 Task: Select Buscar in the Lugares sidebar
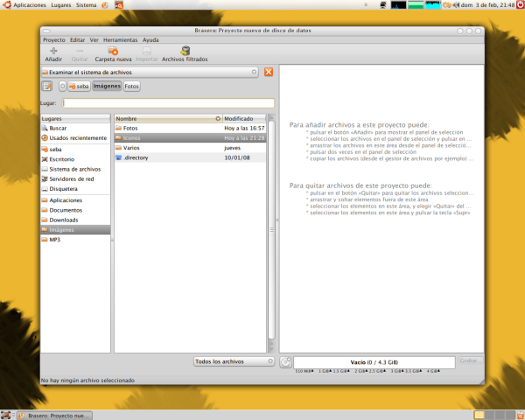tap(58, 128)
